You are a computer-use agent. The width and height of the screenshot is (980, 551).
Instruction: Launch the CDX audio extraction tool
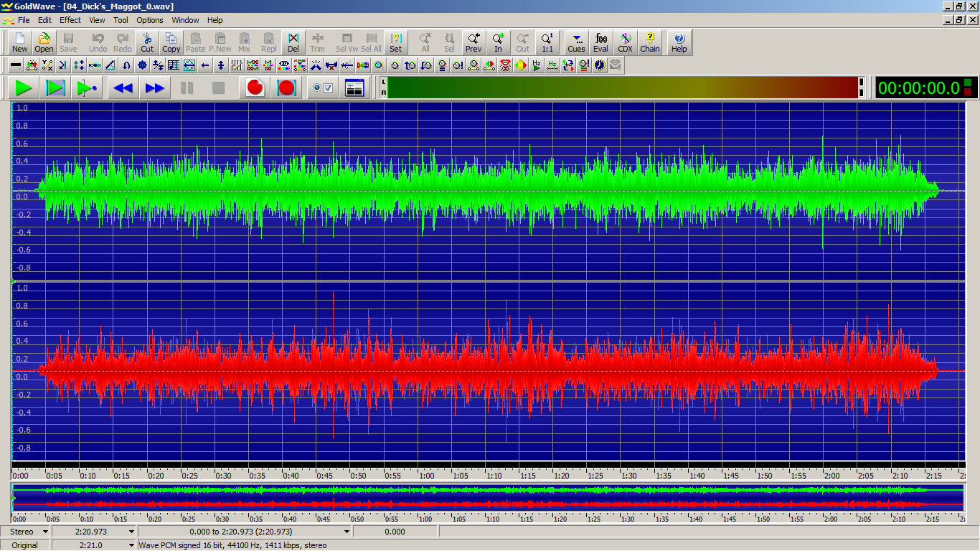pos(625,42)
